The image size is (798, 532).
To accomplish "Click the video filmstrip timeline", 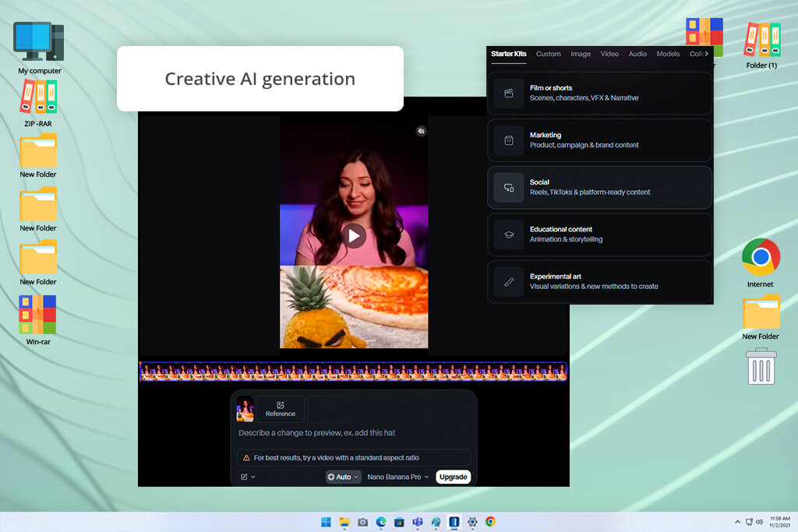I will point(353,372).
